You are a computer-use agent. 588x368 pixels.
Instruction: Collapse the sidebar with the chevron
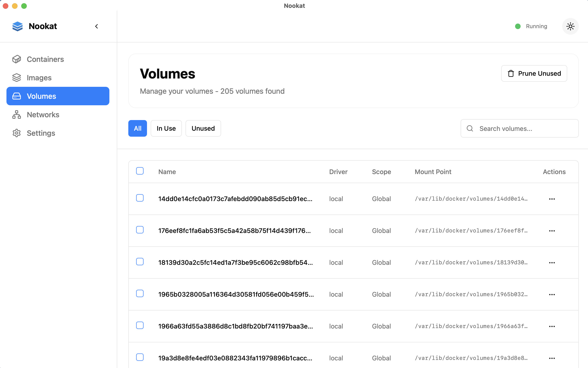coord(97,26)
